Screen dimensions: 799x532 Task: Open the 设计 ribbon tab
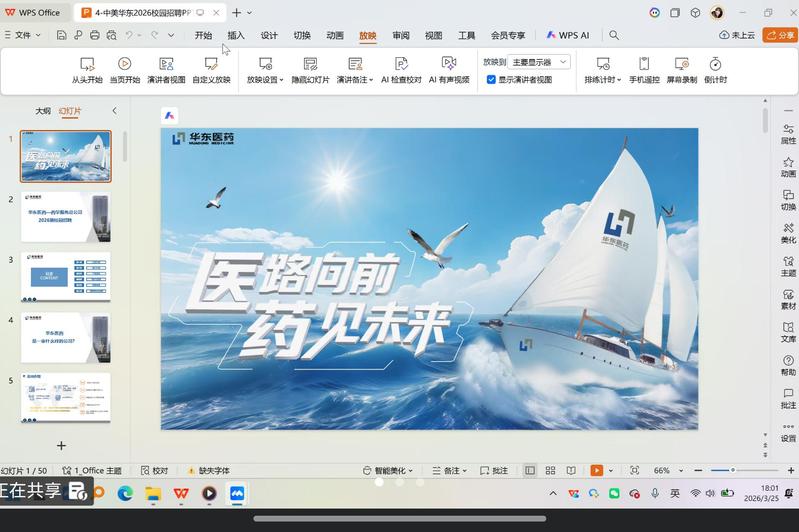pyautogui.click(x=269, y=35)
